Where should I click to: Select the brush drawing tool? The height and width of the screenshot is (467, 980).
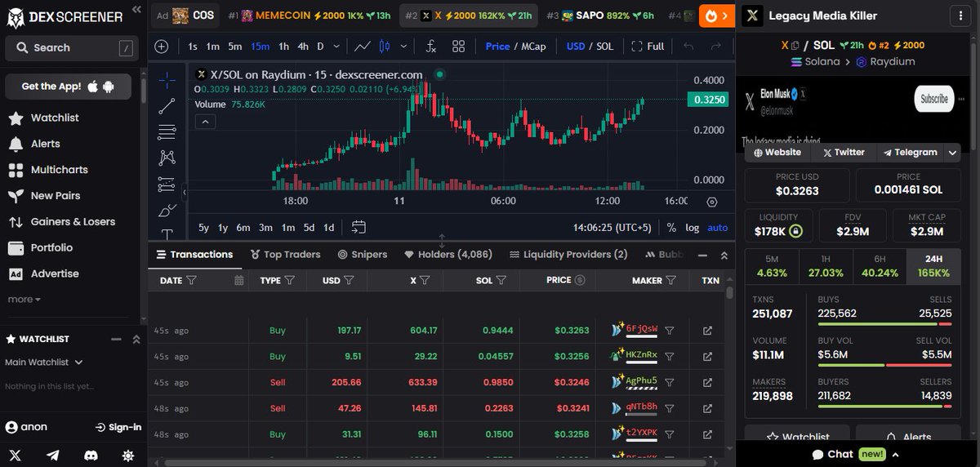167,210
